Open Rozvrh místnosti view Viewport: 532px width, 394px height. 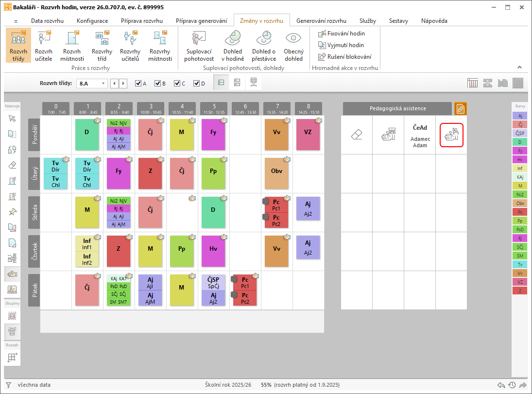tap(72, 46)
